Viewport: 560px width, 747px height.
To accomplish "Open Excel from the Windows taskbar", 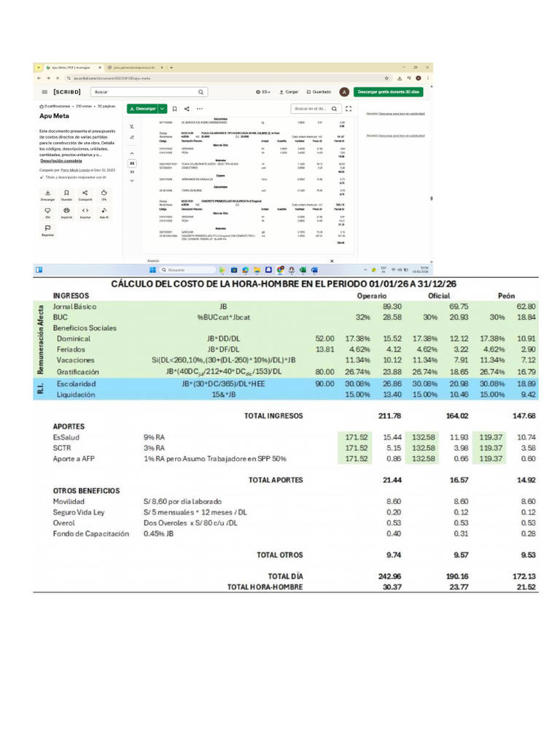I will click(x=303, y=270).
